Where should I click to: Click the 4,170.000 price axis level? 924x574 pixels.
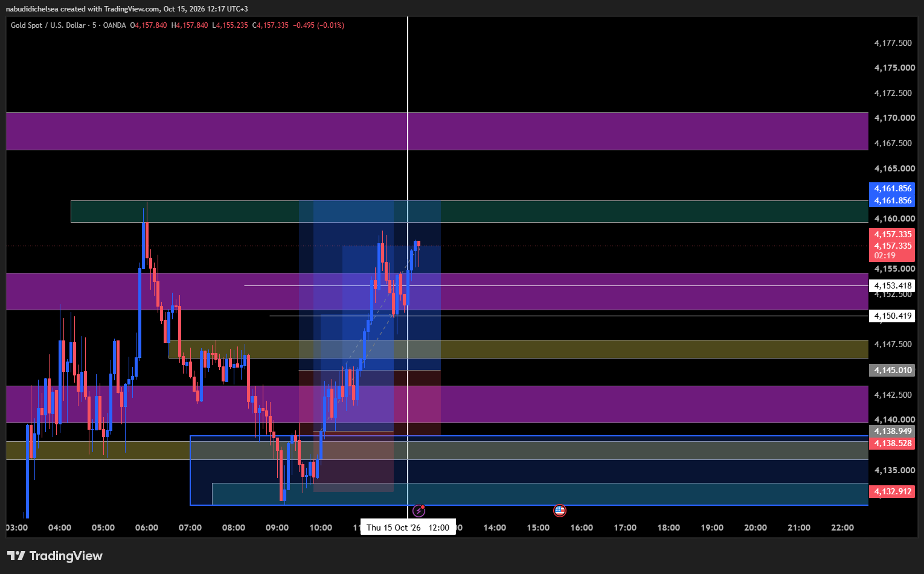(x=894, y=118)
